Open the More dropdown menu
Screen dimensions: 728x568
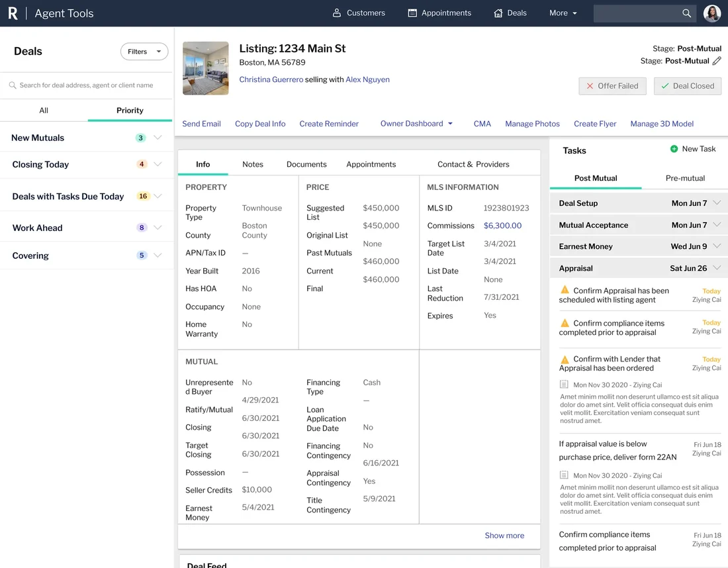tap(563, 13)
